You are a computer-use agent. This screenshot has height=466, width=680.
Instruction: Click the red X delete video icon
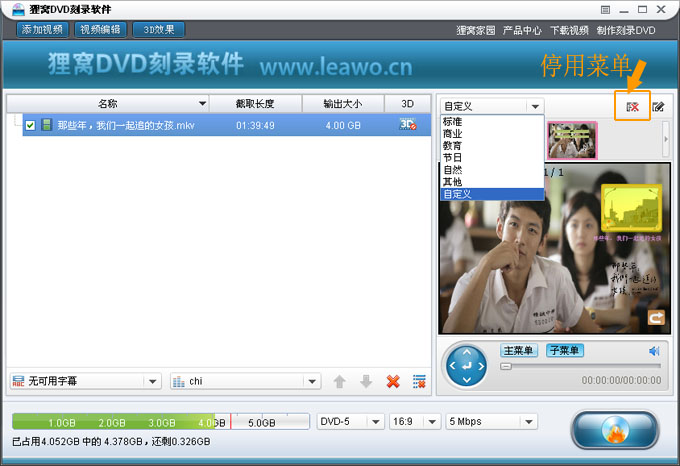coord(393,381)
